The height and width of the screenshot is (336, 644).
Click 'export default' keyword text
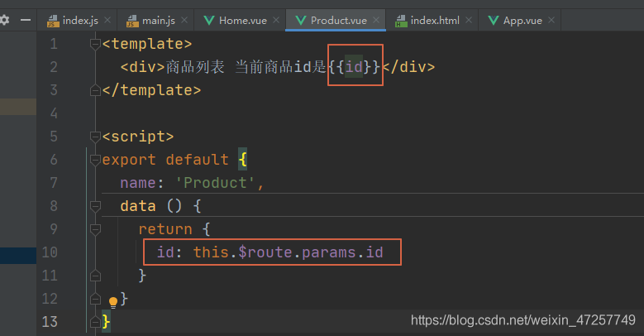tap(165, 160)
